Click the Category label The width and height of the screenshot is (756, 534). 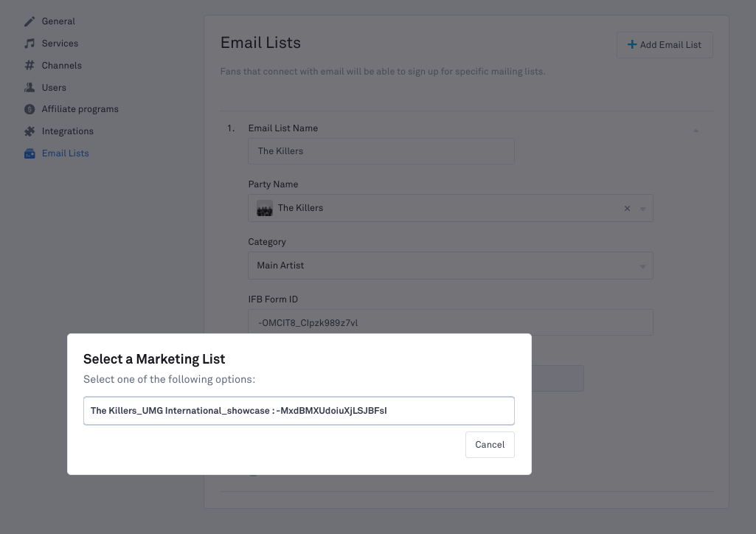(x=266, y=242)
